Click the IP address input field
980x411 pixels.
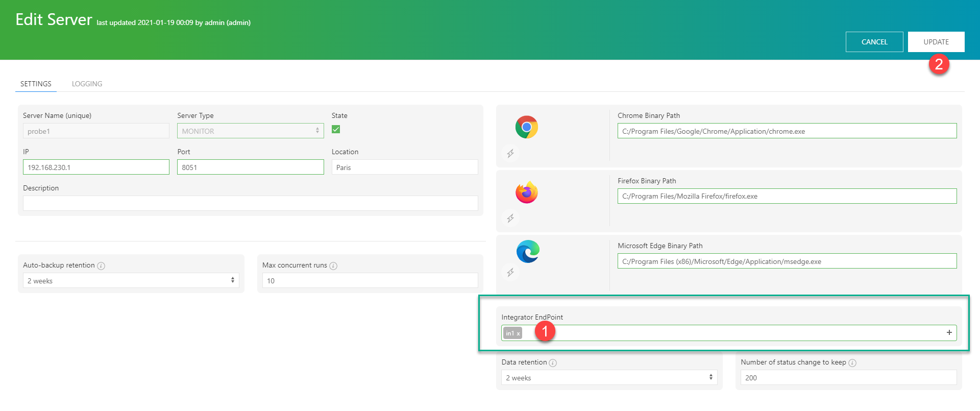coord(96,167)
